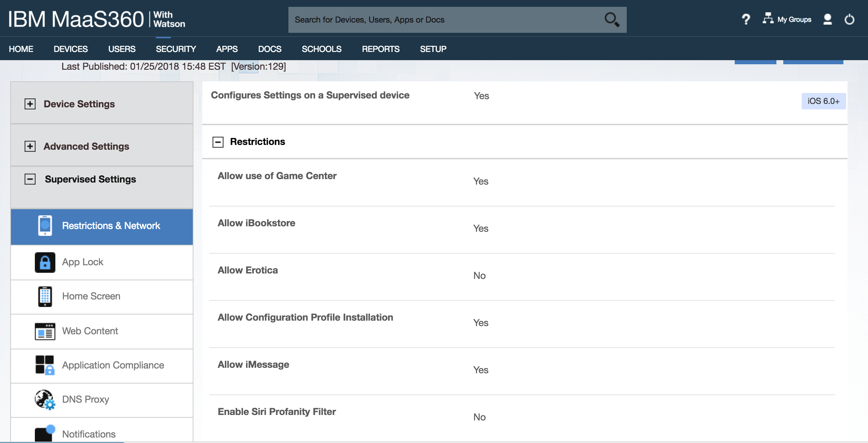This screenshot has height=443, width=868.
Task: Switch to the SECURITY tab
Action: 176,49
